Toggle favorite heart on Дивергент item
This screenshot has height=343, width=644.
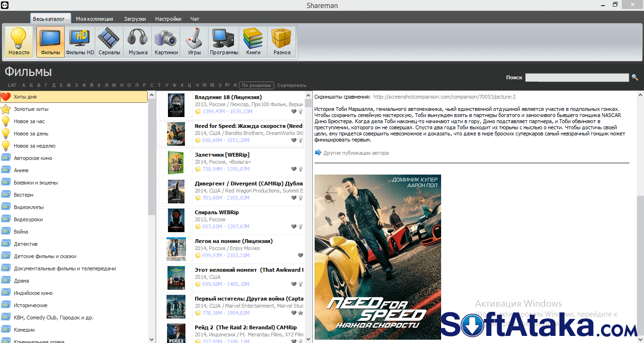pos(293,198)
